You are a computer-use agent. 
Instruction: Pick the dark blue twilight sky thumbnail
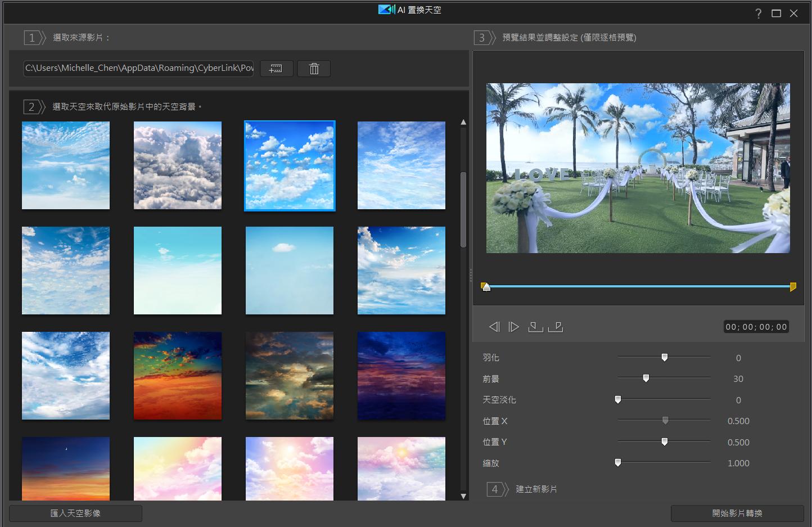[402, 376]
